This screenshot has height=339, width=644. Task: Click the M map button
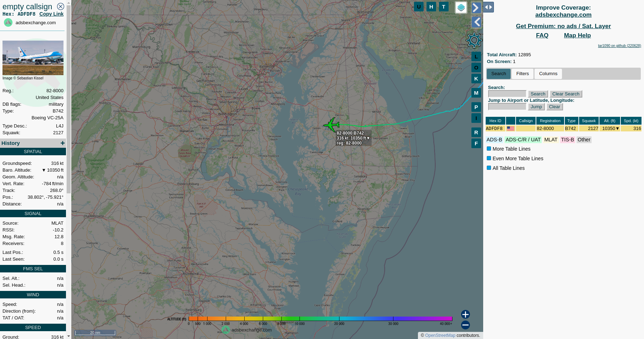[x=476, y=93]
